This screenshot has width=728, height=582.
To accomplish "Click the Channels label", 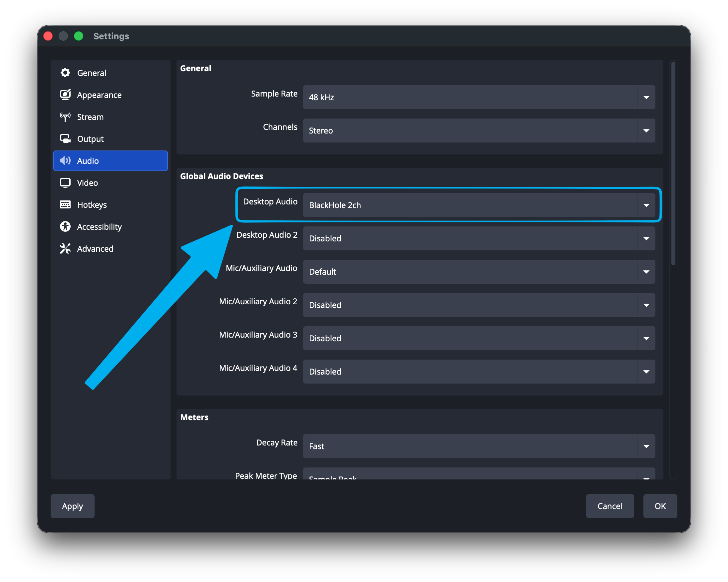I will pyautogui.click(x=280, y=127).
